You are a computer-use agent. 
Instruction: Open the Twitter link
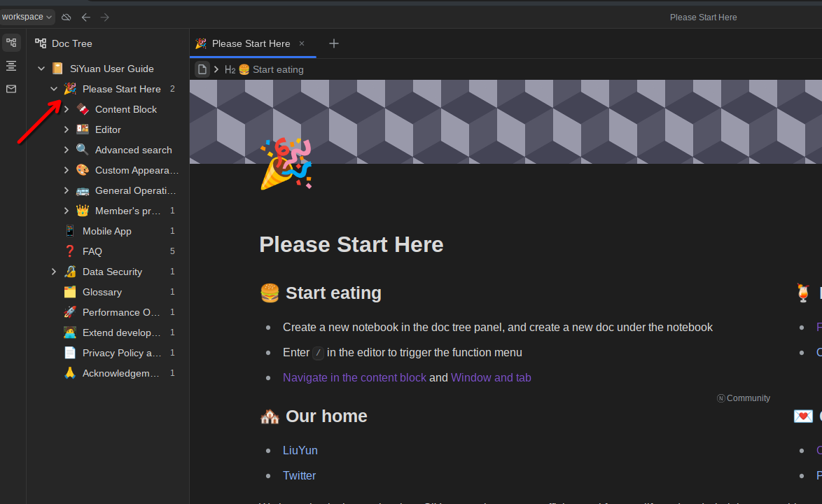(300, 476)
